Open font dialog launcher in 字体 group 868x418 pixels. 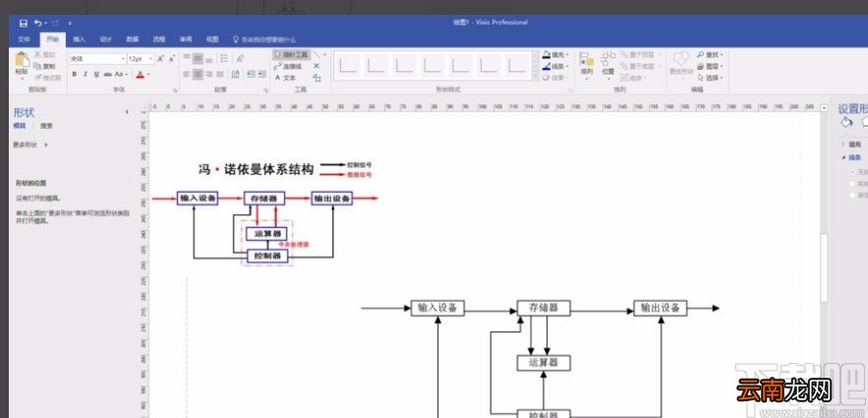coord(175,90)
